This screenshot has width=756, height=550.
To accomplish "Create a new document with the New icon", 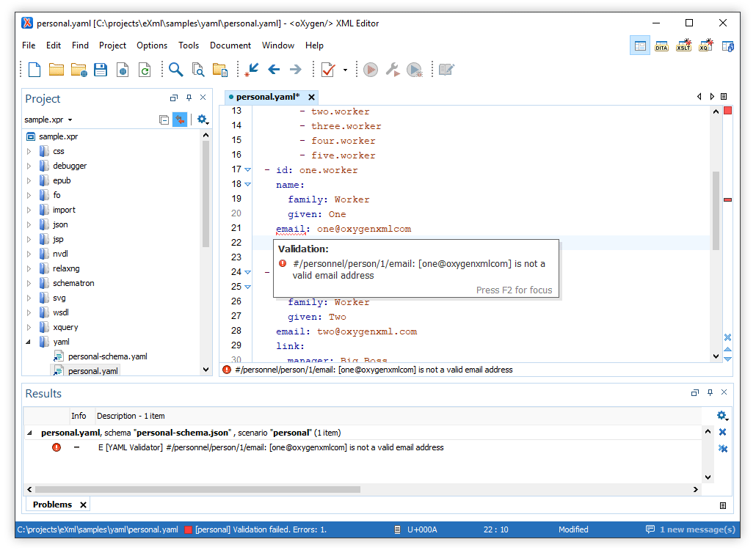I will [34, 70].
